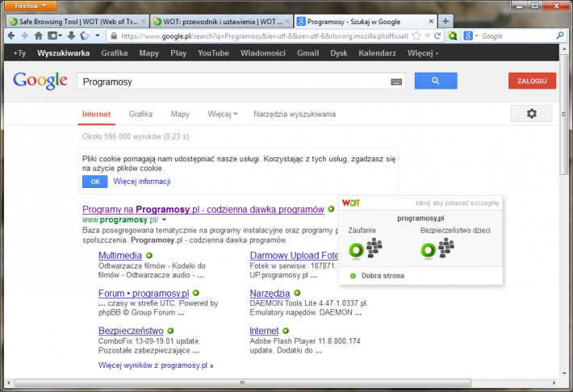Click 'kliknij, aby pokazać szczegóły' in WOT popup

click(457, 203)
